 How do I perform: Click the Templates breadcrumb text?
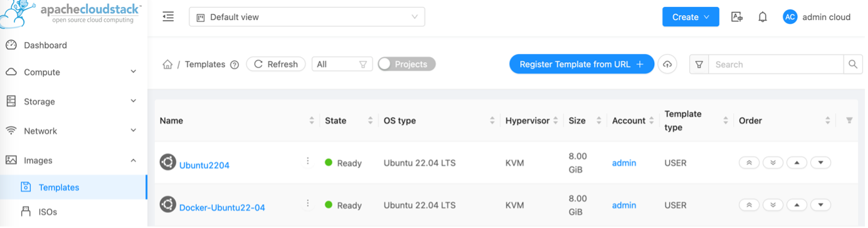tap(205, 64)
